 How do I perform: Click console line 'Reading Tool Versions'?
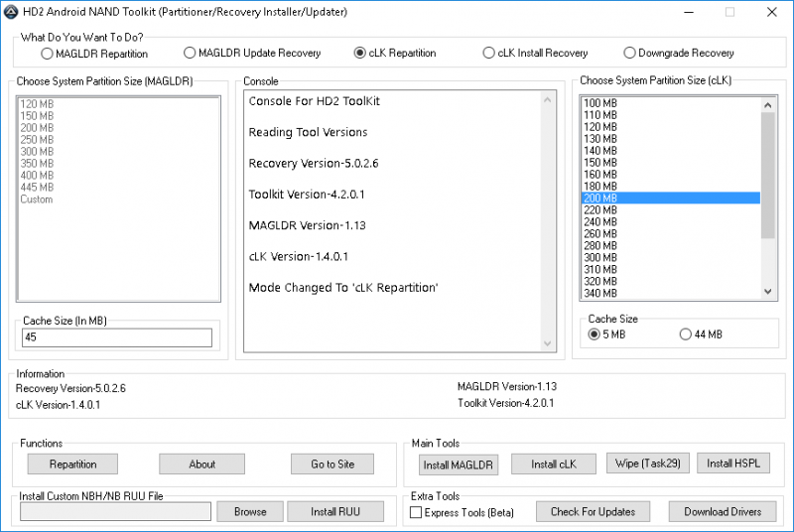pos(308,133)
